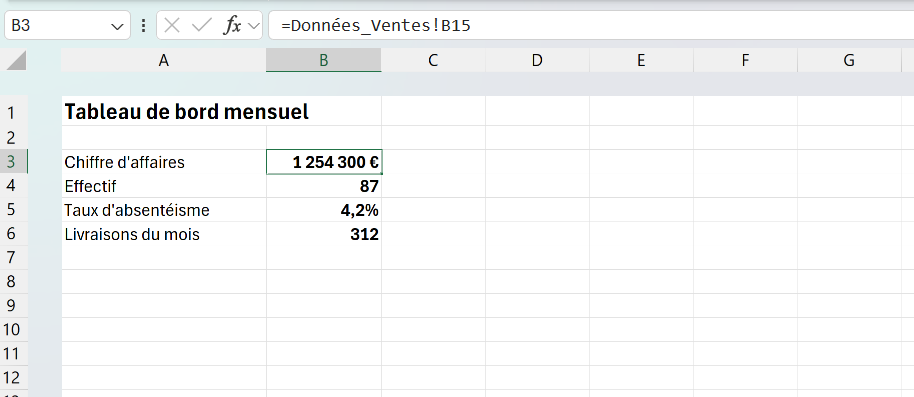The width and height of the screenshot is (914, 397).
Task: Expand the dropdown arrow beside fx
Action: click(x=254, y=26)
